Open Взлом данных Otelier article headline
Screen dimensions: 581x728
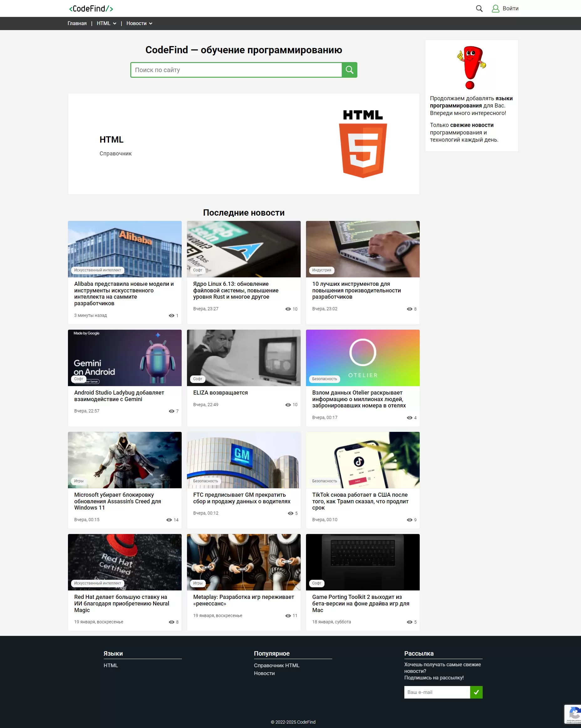coord(359,399)
